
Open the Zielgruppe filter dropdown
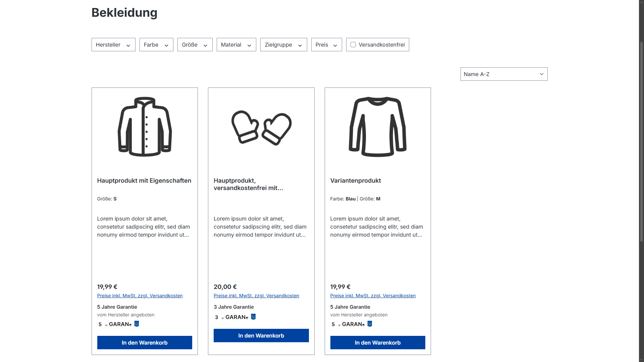(284, 45)
